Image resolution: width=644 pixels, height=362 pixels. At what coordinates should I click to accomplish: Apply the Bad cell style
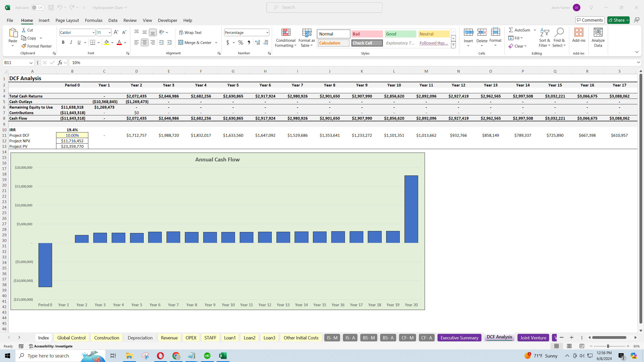(x=367, y=34)
